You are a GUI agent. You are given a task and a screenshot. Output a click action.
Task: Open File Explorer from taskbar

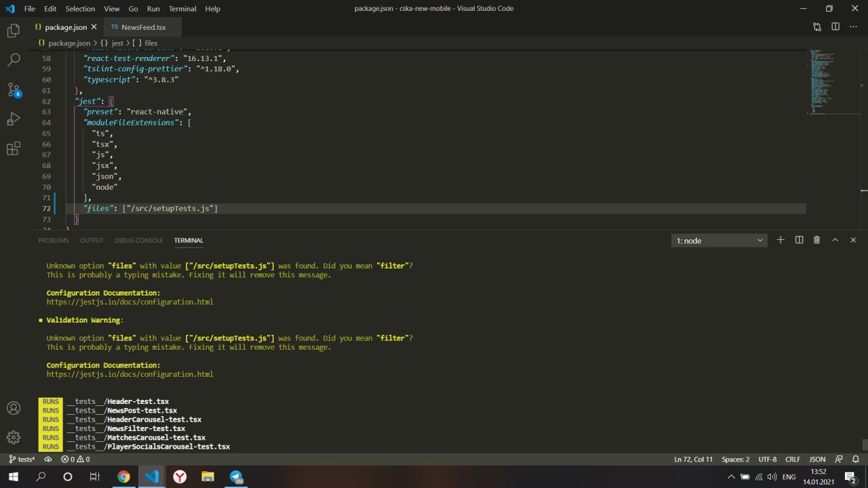pos(208,476)
